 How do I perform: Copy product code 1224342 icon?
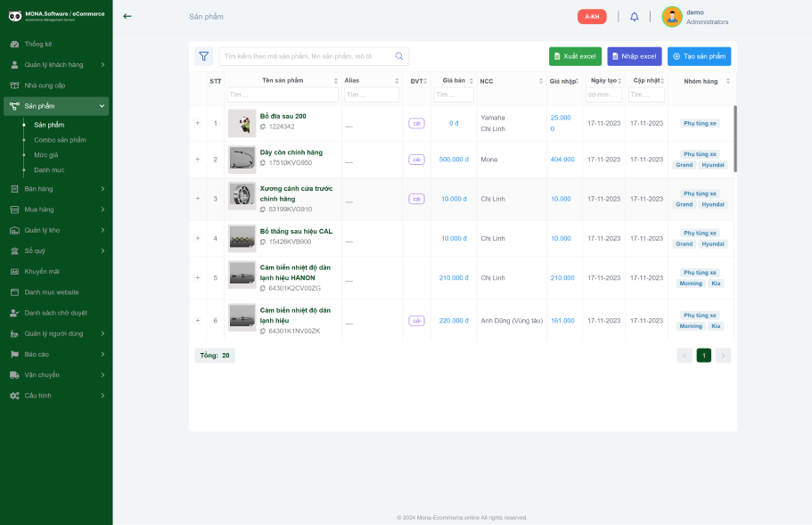point(263,127)
